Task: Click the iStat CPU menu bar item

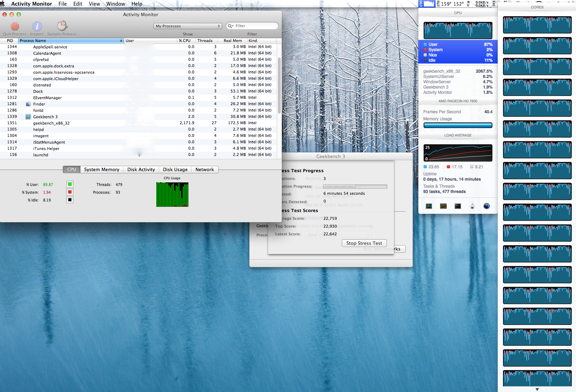Action: pyautogui.click(x=427, y=4)
